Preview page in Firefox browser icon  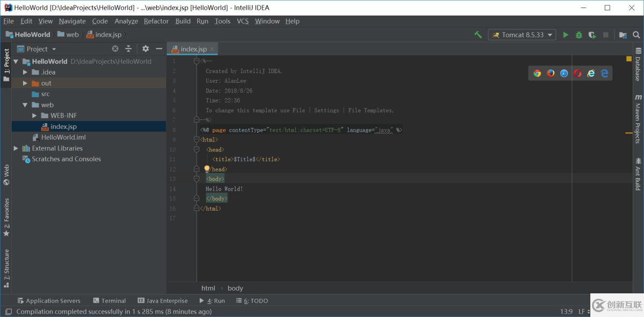coord(551,73)
